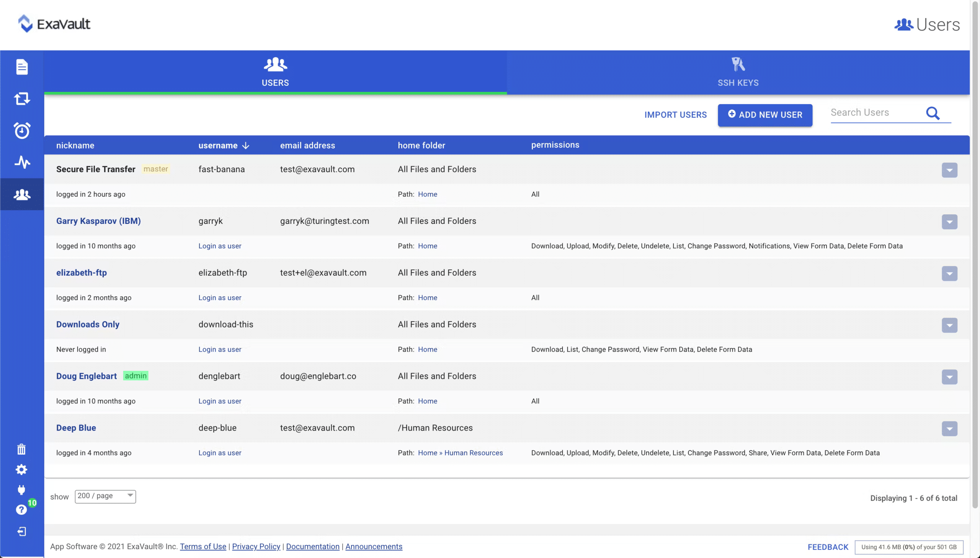Open the transfer arrows sidebar icon
Image resolution: width=980 pixels, height=558 pixels.
[22, 98]
